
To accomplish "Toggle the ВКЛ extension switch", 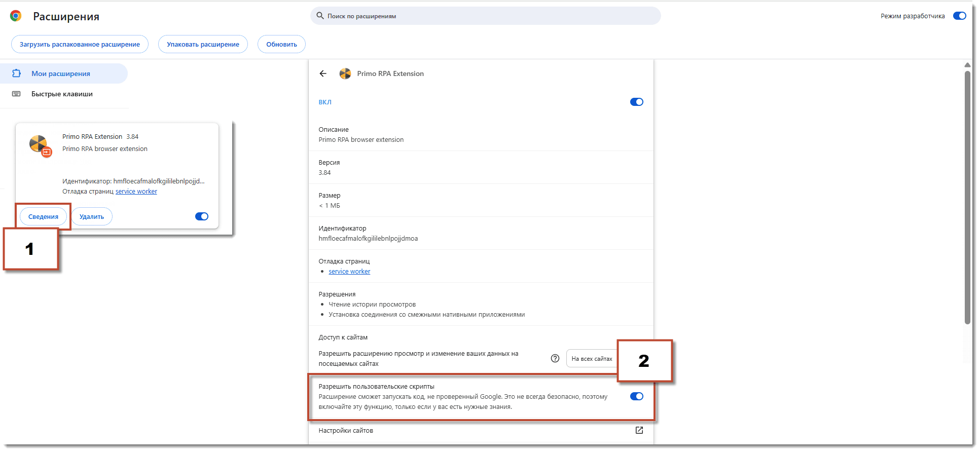I will coord(637,102).
